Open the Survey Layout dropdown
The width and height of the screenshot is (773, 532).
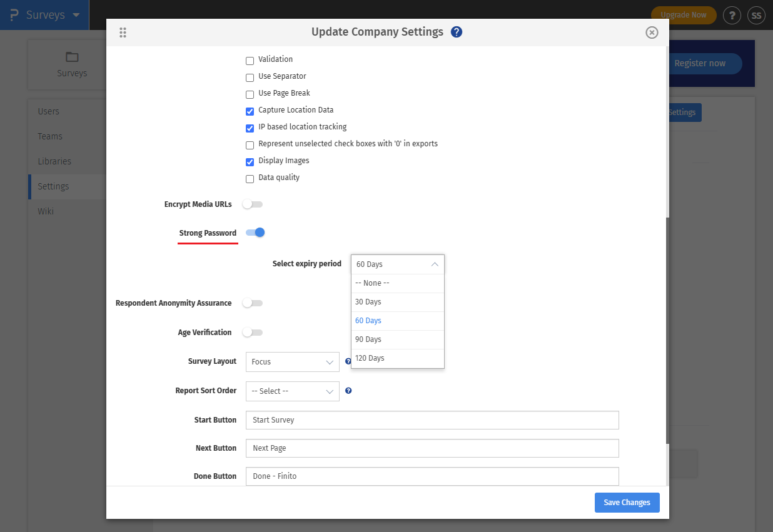[292, 361]
